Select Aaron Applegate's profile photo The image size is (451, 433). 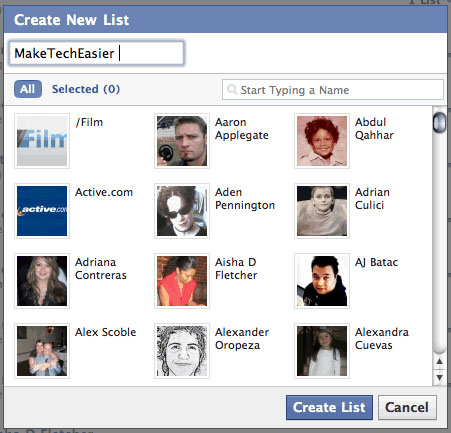click(182, 141)
